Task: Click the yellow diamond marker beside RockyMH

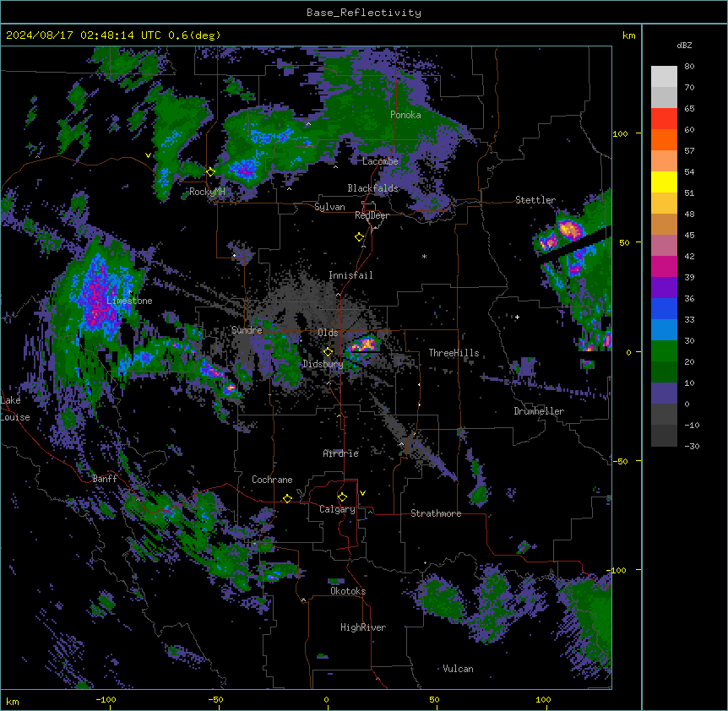Action: tap(210, 172)
